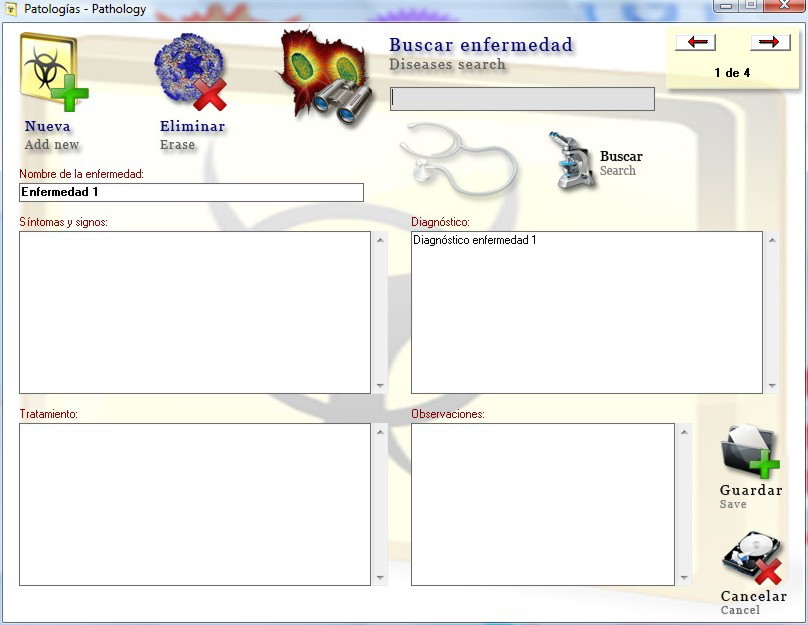Viewport: 808px width, 625px height.
Task: Click the Guardar folder icon
Action: click(x=750, y=452)
